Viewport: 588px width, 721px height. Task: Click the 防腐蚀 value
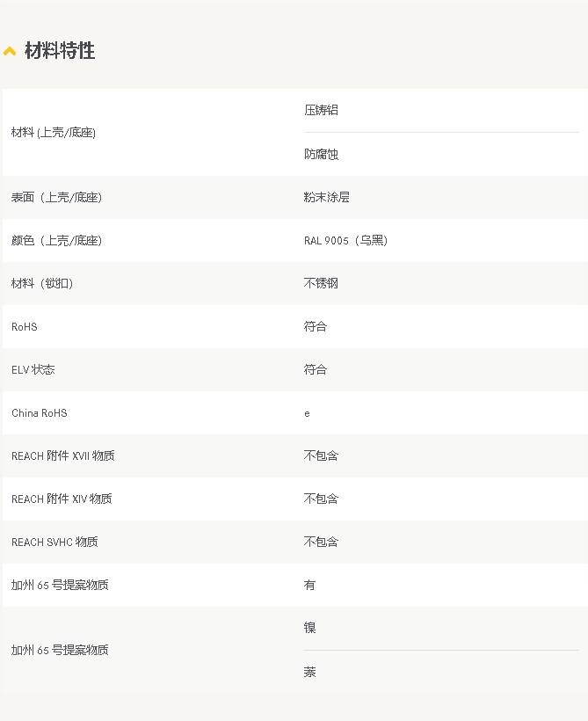click(x=321, y=154)
